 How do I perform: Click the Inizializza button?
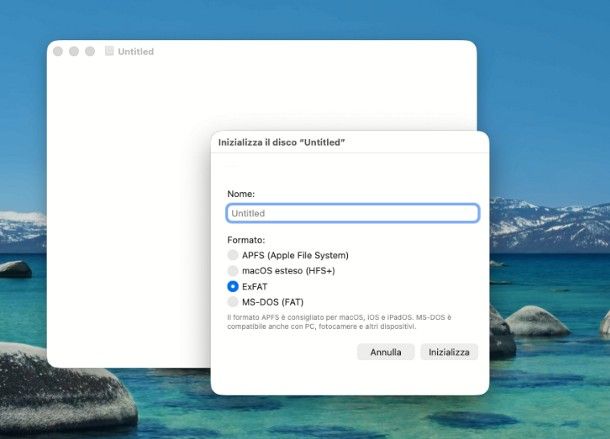(x=449, y=352)
